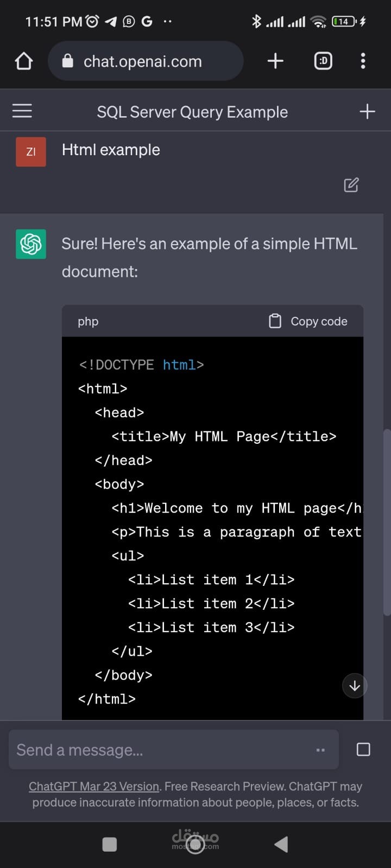Click the stop generating square icon
Image resolution: width=391 pixels, height=868 pixels.
click(x=363, y=750)
